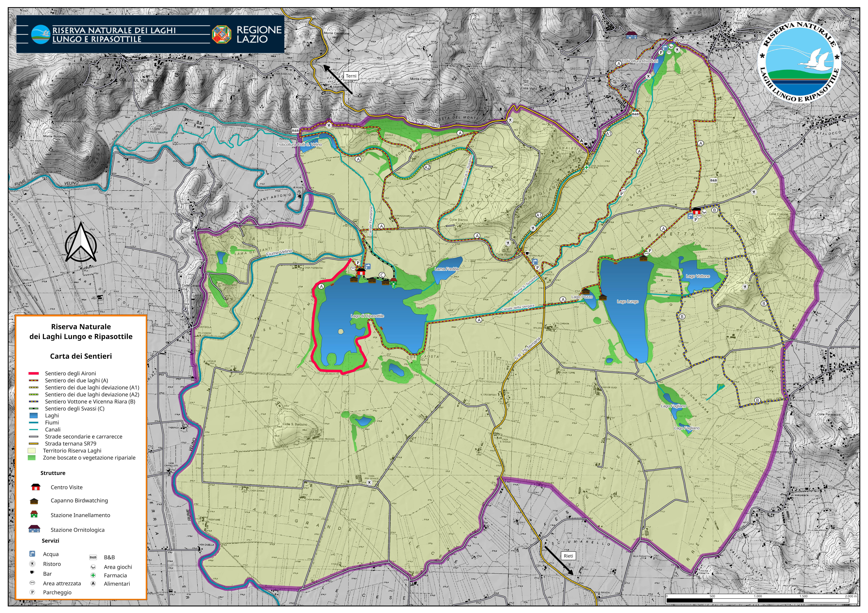Click the Regione Lazio emblem in the header
The width and height of the screenshot is (868, 613).
222,34
